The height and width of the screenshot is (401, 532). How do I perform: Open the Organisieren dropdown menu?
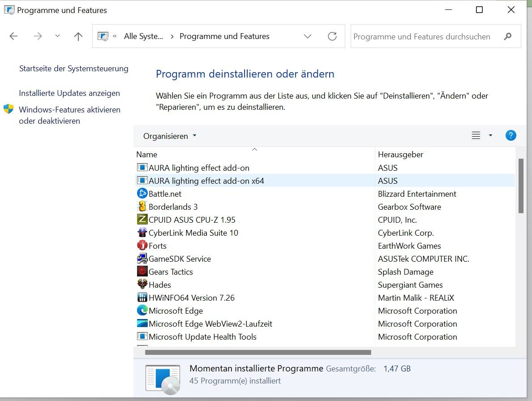point(170,136)
